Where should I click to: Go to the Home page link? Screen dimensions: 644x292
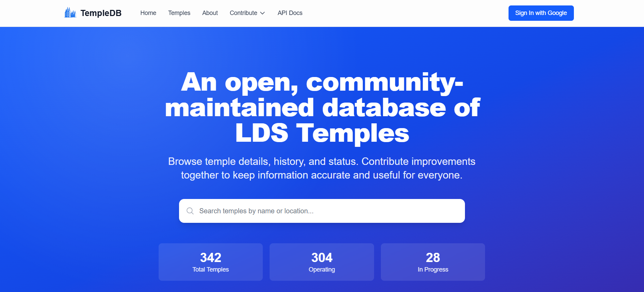tap(148, 13)
